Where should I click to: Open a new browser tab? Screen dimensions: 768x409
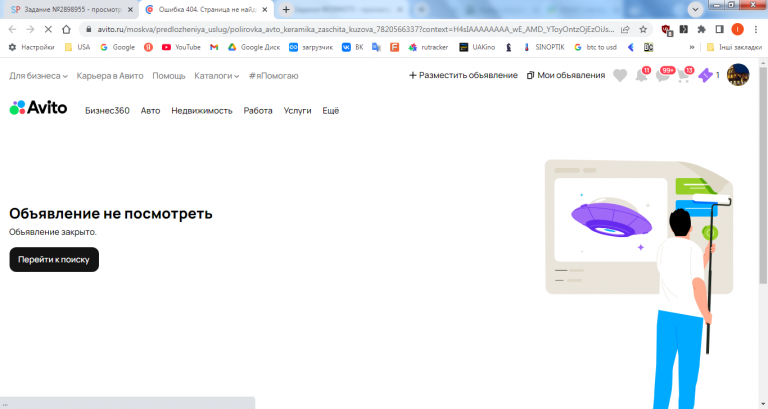pyautogui.click(x=286, y=9)
